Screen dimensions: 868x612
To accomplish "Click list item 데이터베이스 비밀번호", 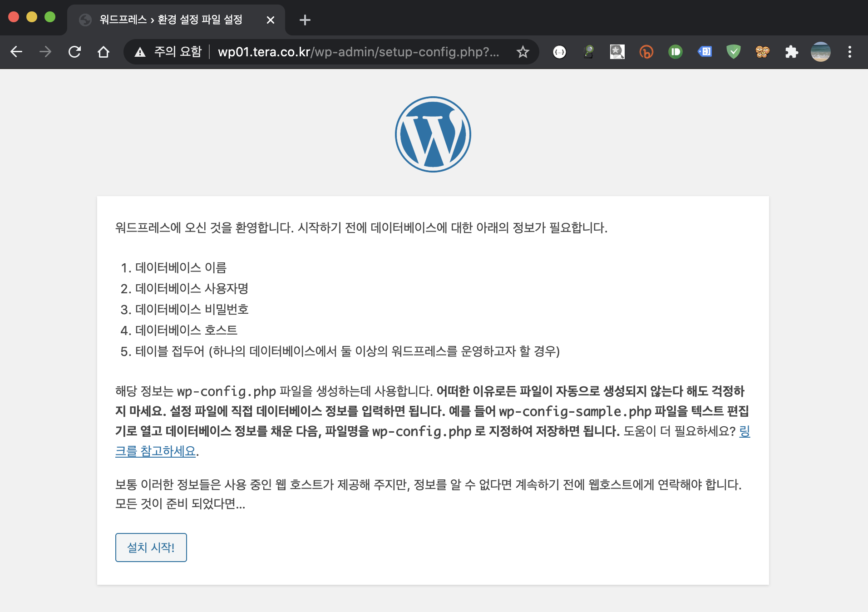I will [x=192, y=310].
